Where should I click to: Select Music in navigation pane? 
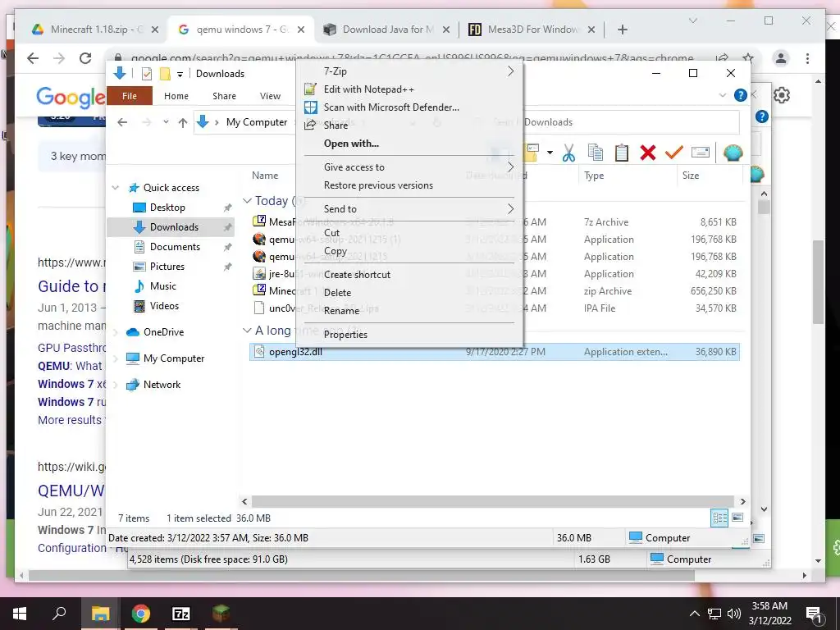point(163,286)
